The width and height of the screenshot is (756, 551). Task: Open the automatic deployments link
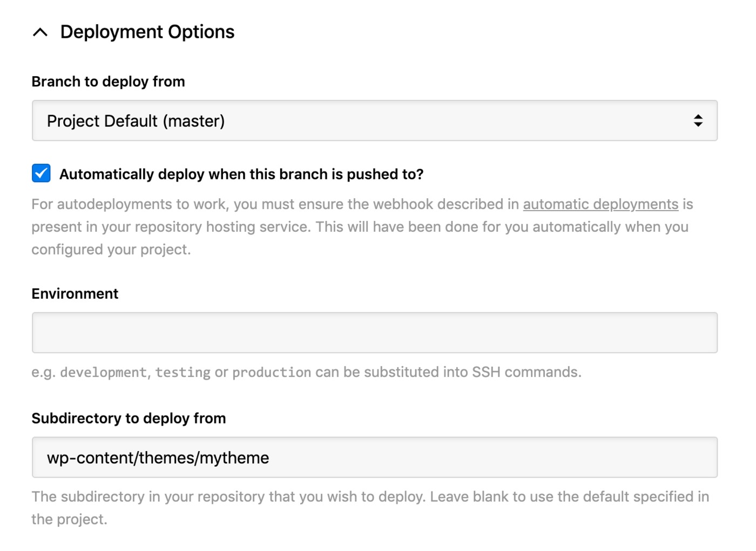pos(600,204)
